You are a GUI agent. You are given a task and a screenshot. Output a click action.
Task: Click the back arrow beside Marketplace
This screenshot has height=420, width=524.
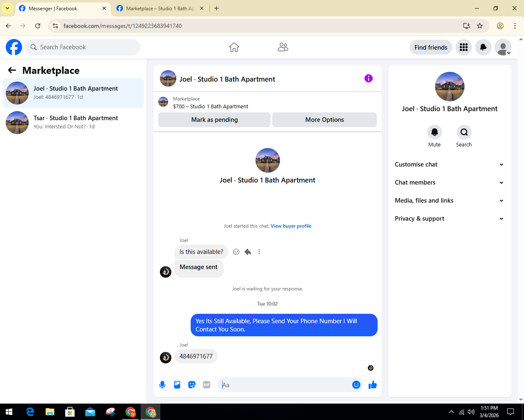pos(12,71)
